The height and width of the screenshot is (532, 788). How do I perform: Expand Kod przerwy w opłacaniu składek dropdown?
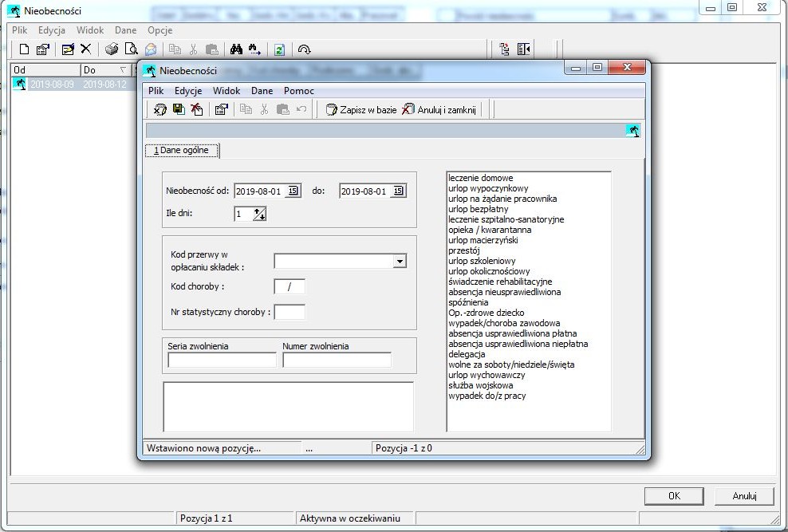[400, 262]
